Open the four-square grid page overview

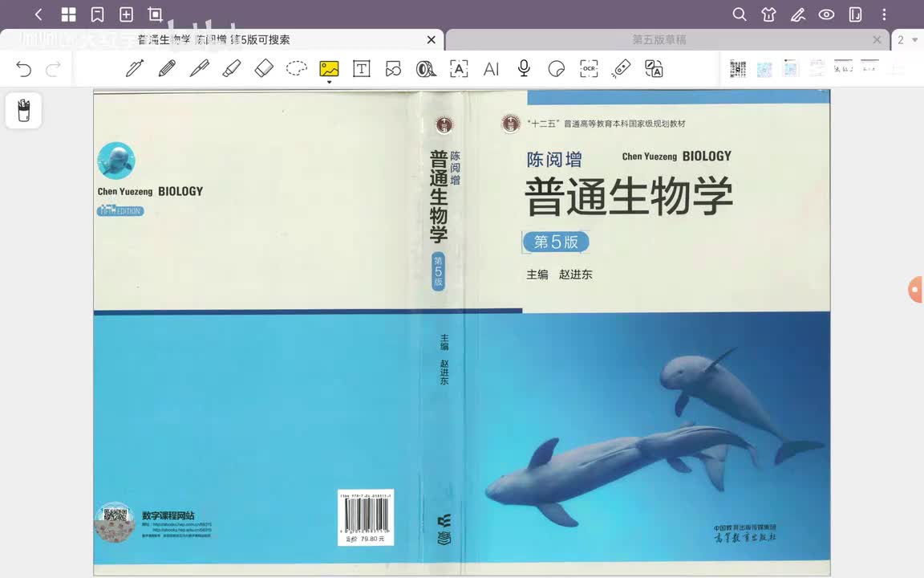tap(68, 14)
